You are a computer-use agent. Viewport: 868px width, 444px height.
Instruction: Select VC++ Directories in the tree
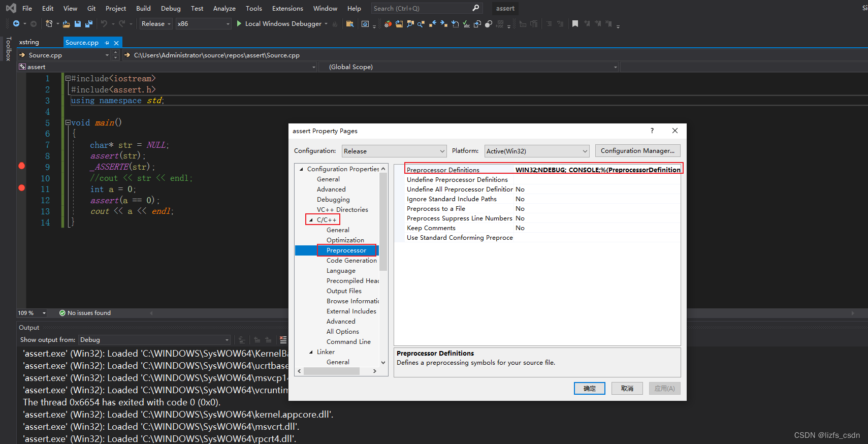(342, 210)
